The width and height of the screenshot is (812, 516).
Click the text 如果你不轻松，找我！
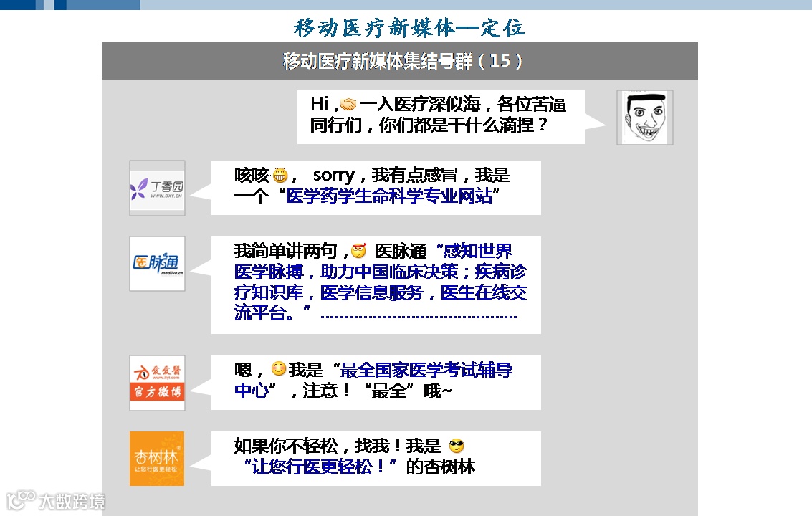coord(317,446)
